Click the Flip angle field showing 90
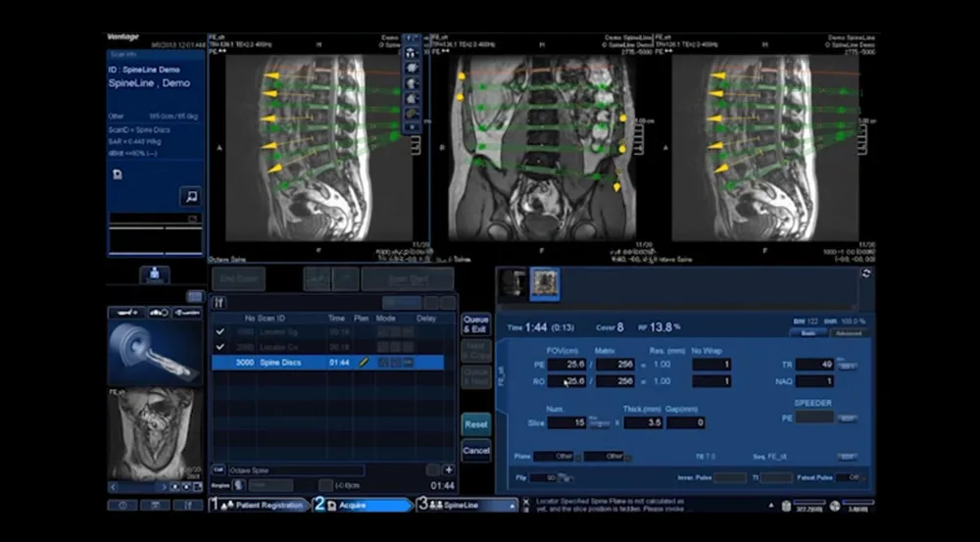The height and width of the screenshot is (542, 980). [x=543, y=477]
